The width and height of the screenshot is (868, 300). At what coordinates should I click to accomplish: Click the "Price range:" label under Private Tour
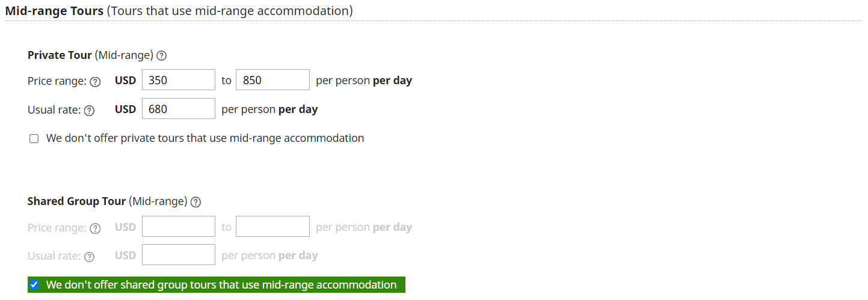[57, 81]
